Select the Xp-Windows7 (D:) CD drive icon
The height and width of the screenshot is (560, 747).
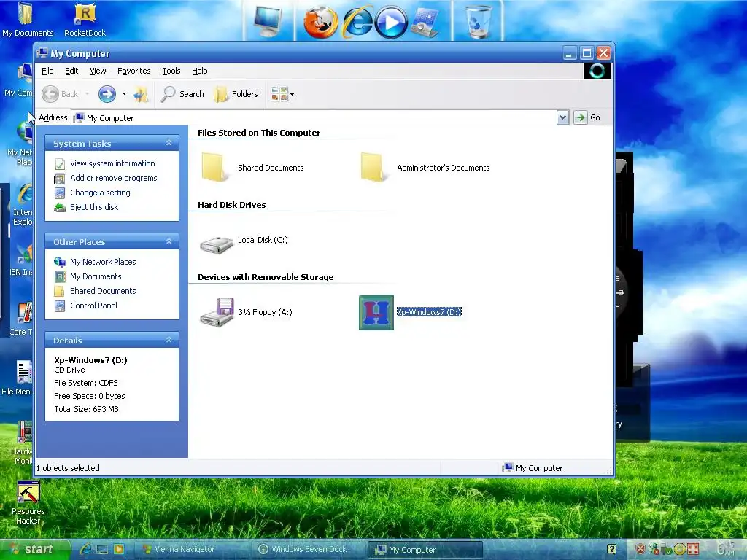point(376,312)
